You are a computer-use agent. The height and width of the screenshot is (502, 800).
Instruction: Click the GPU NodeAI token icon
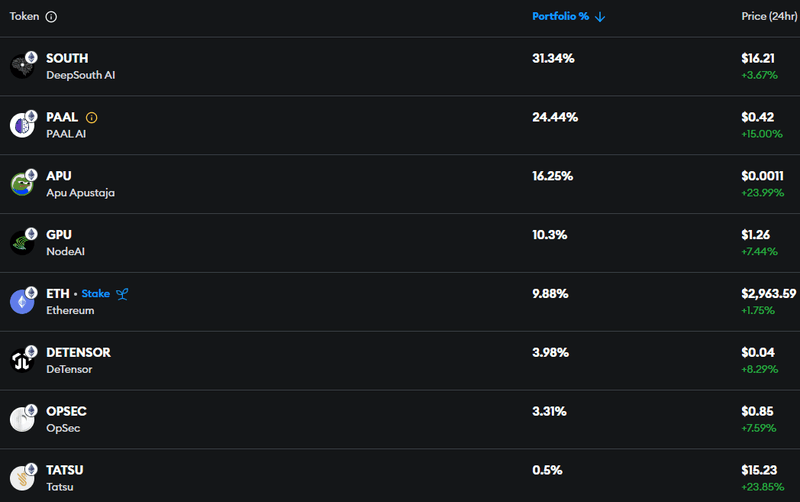click(22, 243)
